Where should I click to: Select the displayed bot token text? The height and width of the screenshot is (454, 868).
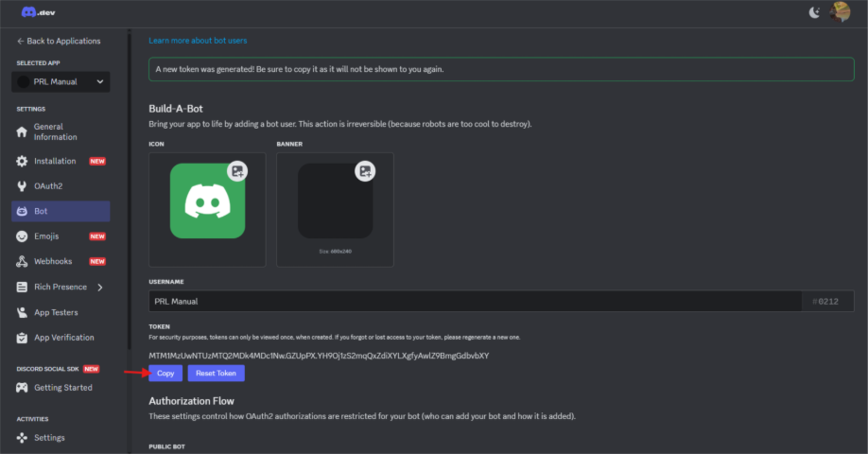pyautogui.click(x=319, y=356)
